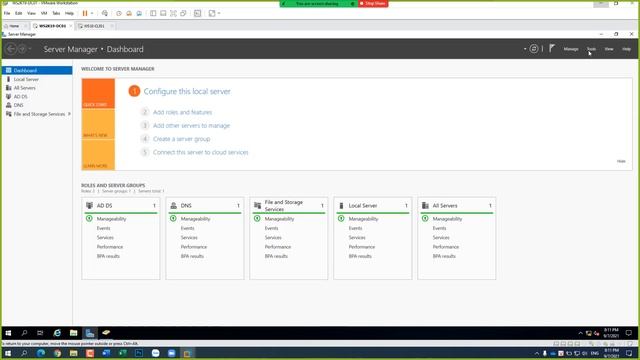The height and width of the screenshot is (360, 640).
Task: Click Add roles and features
Action: tap(182, 112)
